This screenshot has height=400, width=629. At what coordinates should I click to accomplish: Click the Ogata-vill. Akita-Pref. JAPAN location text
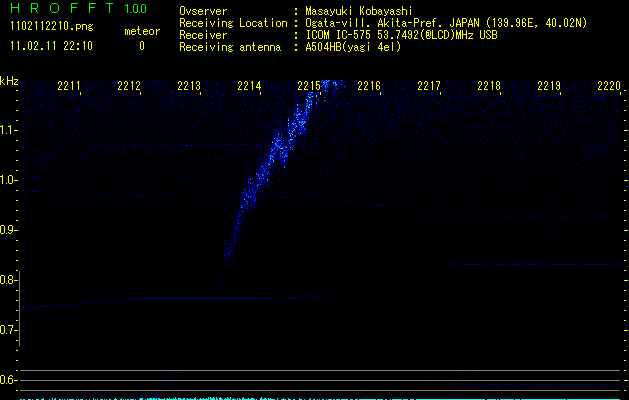tap(446, 23)
